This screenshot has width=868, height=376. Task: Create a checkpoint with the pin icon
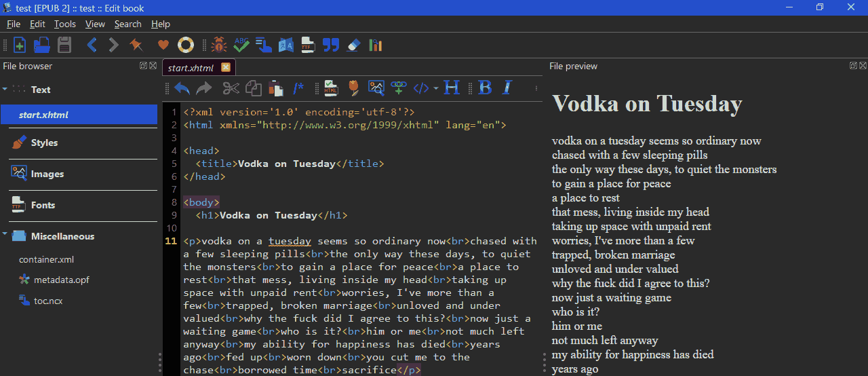pos(136,45)
